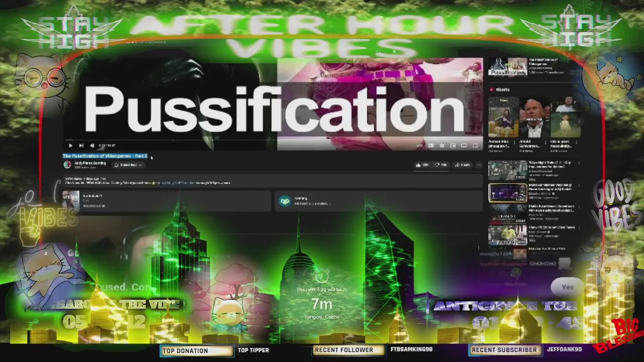Open the more actions ellipsis beside Share
The height and width of the screenshot is (362, 644).
click(x=478, y=165)
